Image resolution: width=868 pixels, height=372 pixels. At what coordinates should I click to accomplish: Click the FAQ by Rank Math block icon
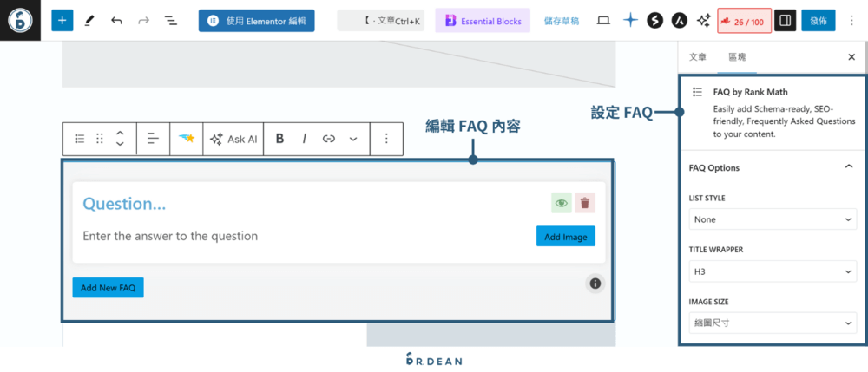(697, 92)
